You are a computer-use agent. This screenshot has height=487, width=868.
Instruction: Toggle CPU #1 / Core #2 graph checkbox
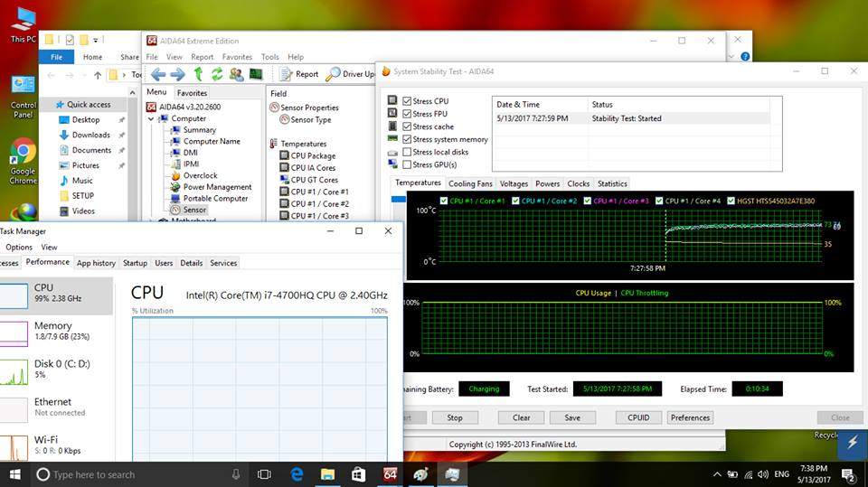coord(515,201)
